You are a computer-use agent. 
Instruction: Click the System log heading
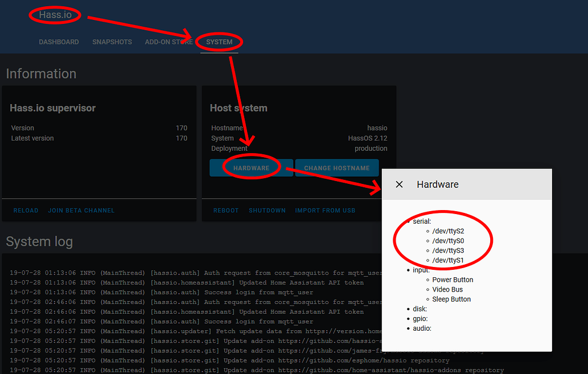tap(39, 241)
